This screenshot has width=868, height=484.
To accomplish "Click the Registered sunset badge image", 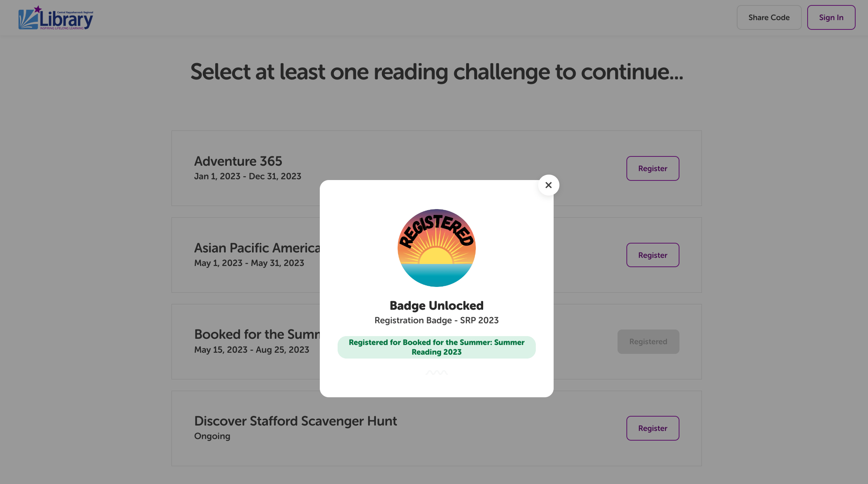I will point(436,248).
